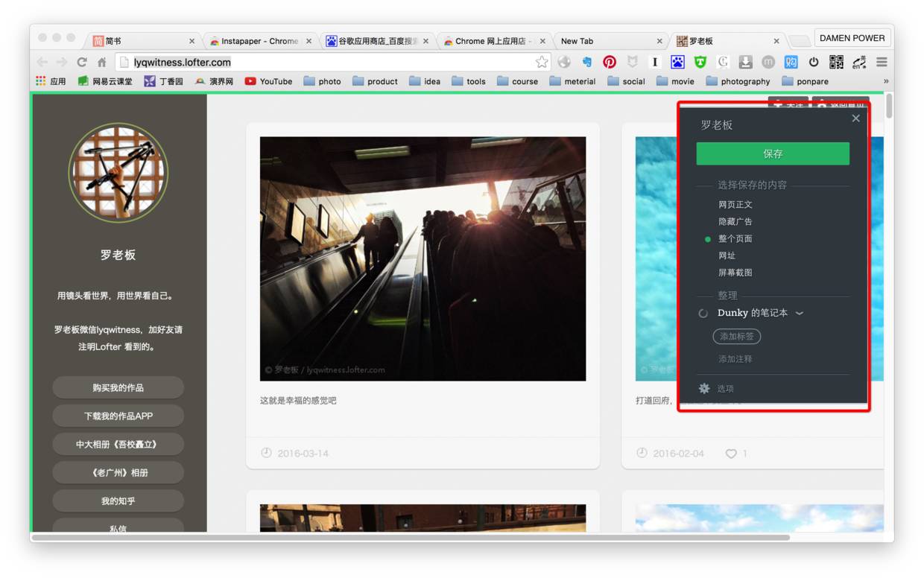924x578 pixels.
Task: Open clipper options gear icon
Action: pos(704,388)
